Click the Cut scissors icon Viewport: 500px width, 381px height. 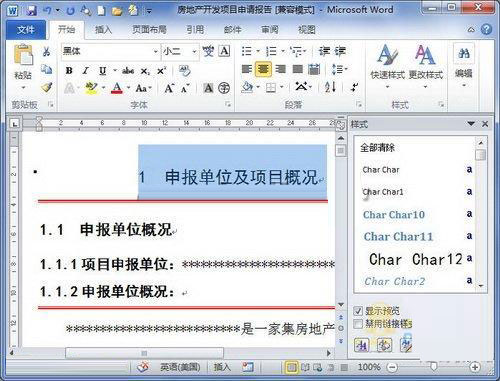click(x=46, y=51)
